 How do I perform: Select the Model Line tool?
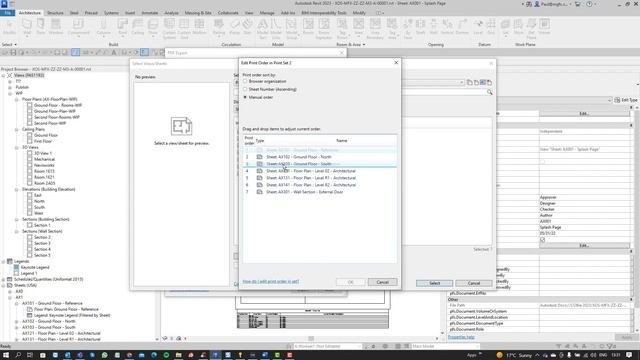pyautogui.click(x=276, y=29)
